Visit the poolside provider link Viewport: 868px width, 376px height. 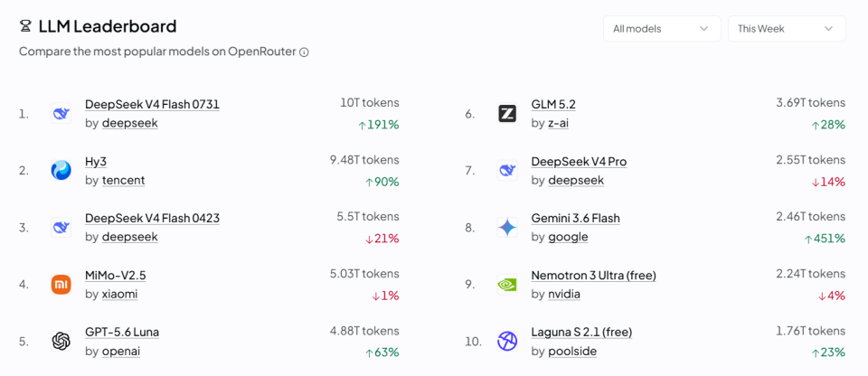572,351
